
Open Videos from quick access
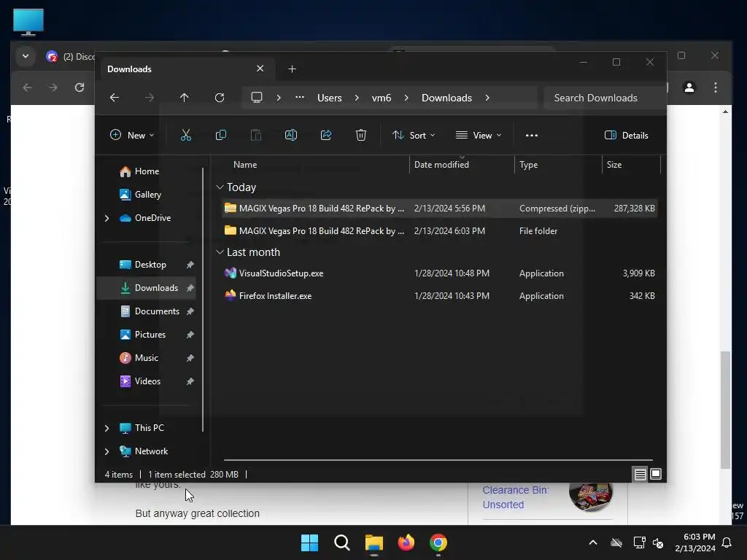tap(149, 381)
